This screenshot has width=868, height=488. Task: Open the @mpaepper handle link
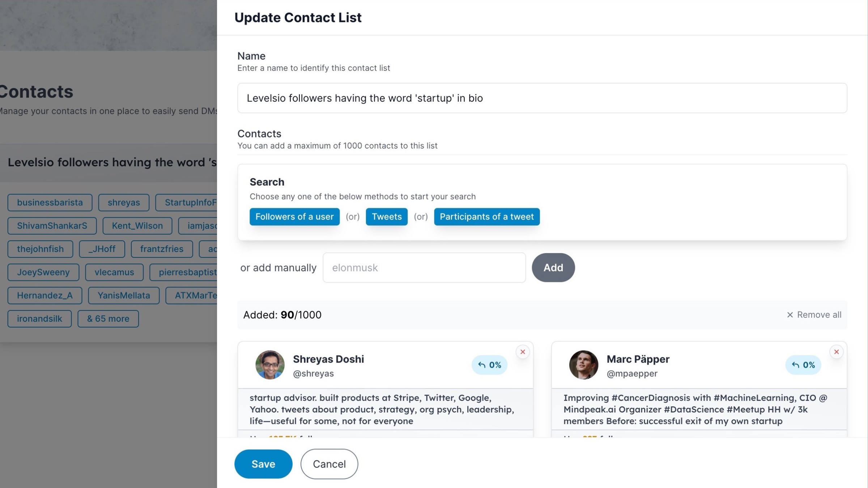(632, 373)
